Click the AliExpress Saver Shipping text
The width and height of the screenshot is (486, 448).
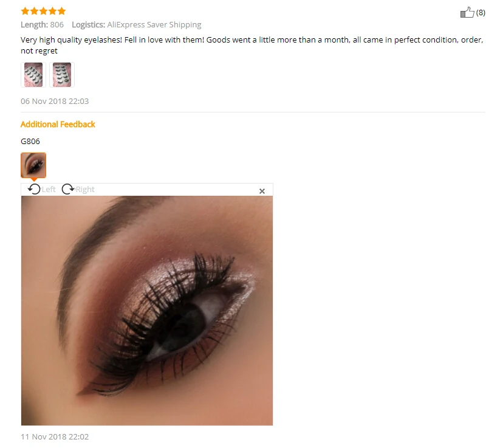154,24
